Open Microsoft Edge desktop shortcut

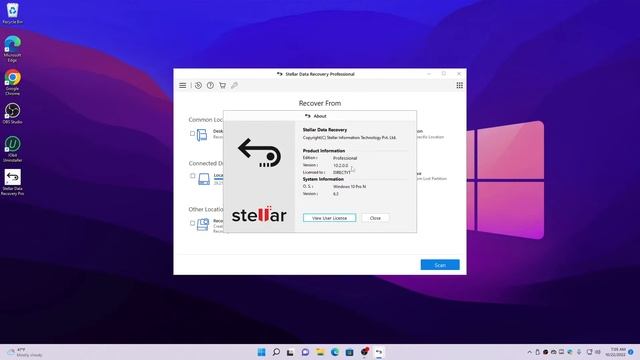[12, 49]
